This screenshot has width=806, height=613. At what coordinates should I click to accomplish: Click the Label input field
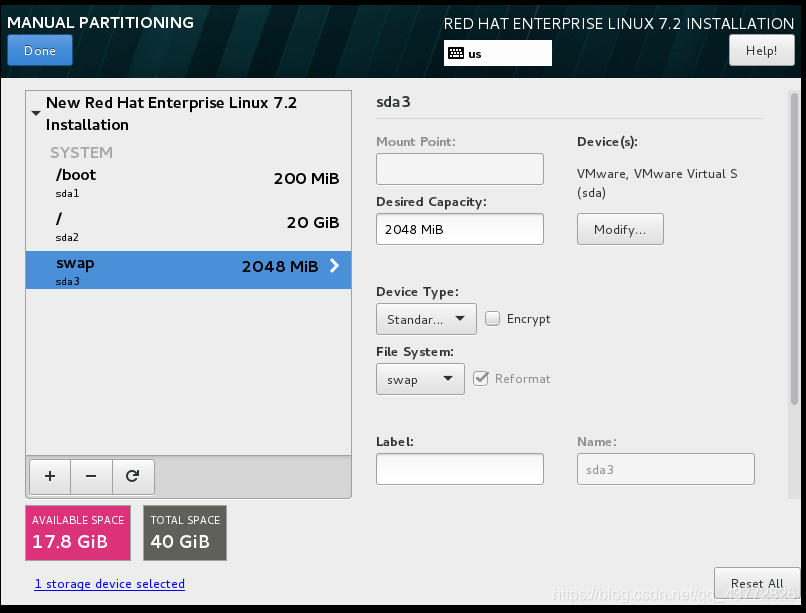(460, 469)
